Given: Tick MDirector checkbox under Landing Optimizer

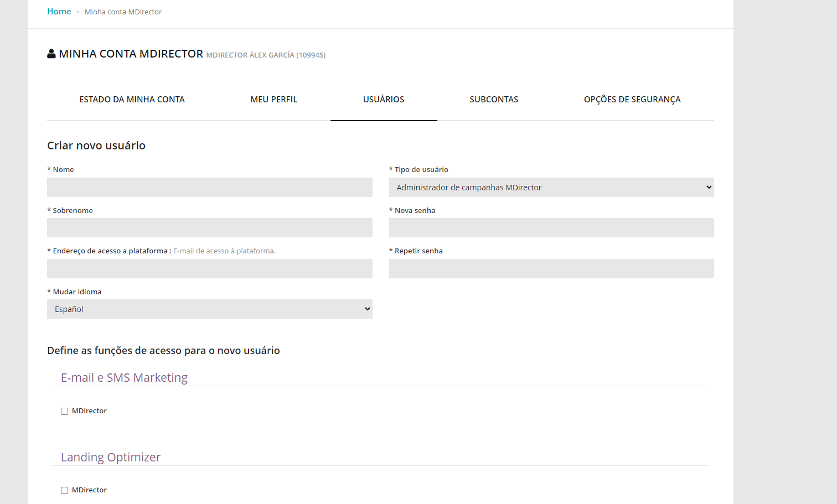Looking at the screenshot, I should pyautogui.click(x=65, y=491).
